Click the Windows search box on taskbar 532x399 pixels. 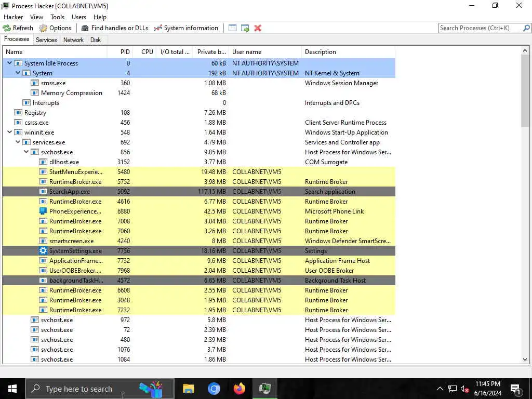100,389
